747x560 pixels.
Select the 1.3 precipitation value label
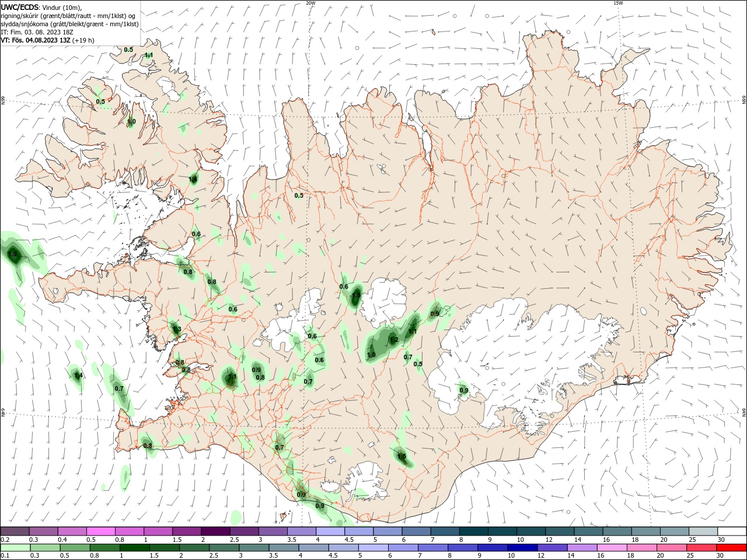pos(176,330)
